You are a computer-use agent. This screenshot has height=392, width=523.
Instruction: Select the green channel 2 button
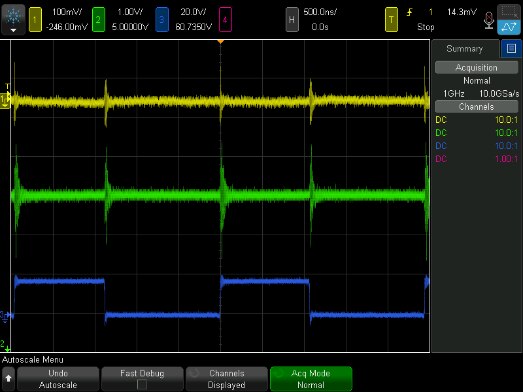click(x=98, y=20)
